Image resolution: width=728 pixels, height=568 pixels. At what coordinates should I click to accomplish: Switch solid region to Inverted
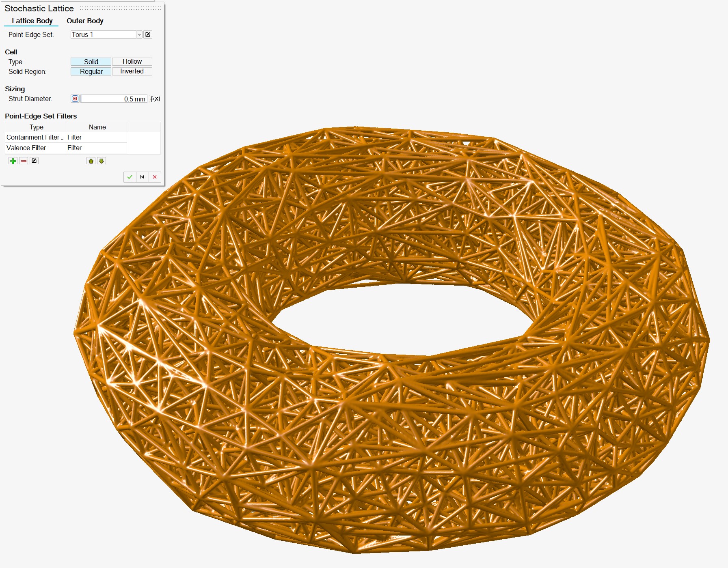coord(132,71)
